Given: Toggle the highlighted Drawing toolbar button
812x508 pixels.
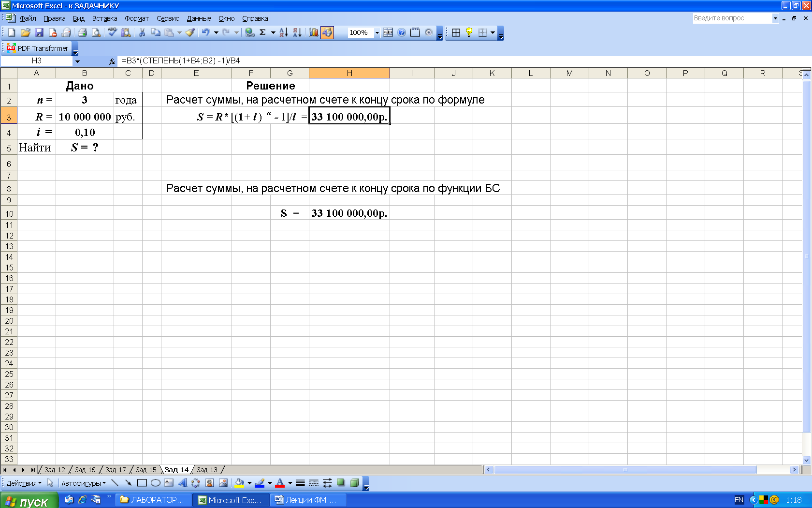Looking at the screenshot, I should tap(327, 32).
